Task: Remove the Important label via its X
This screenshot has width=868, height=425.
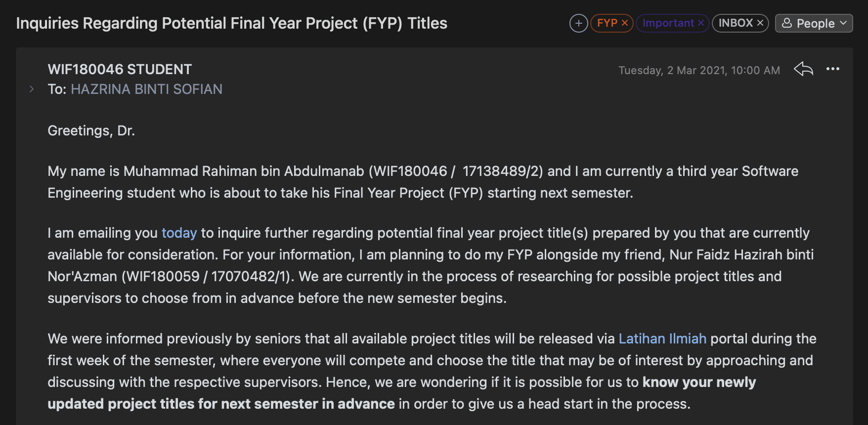Action: click(x=701, y=23)
